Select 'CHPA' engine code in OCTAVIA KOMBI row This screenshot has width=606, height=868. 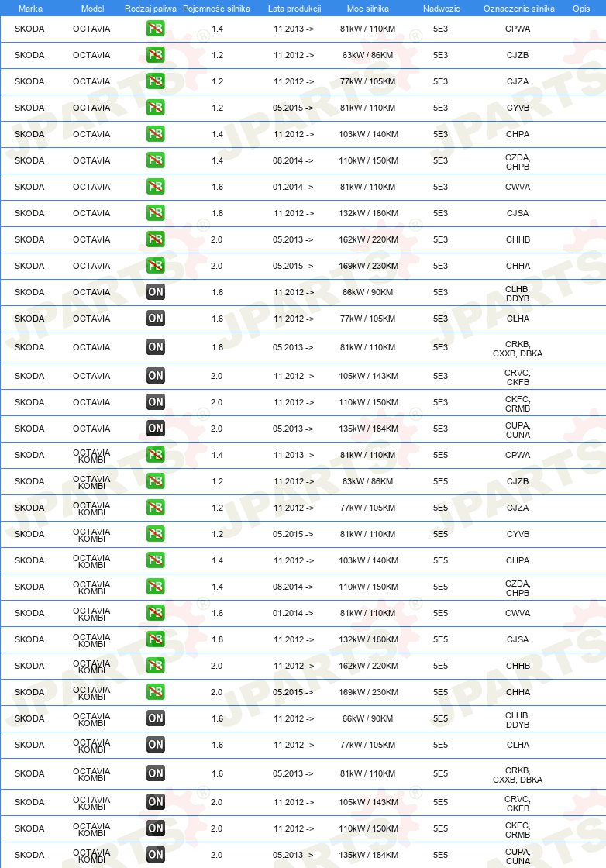pyautogui.click(x=518, y=560)
